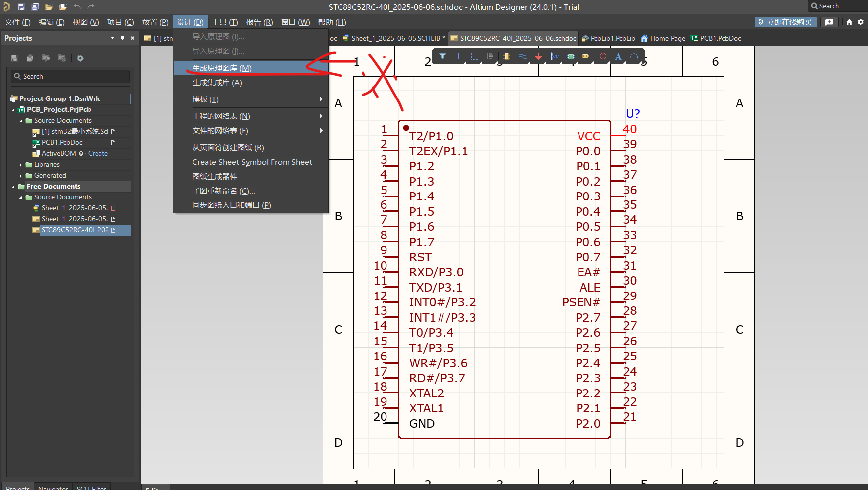Choose 图纸生成器件 menu entry

(x=251, y=177)
